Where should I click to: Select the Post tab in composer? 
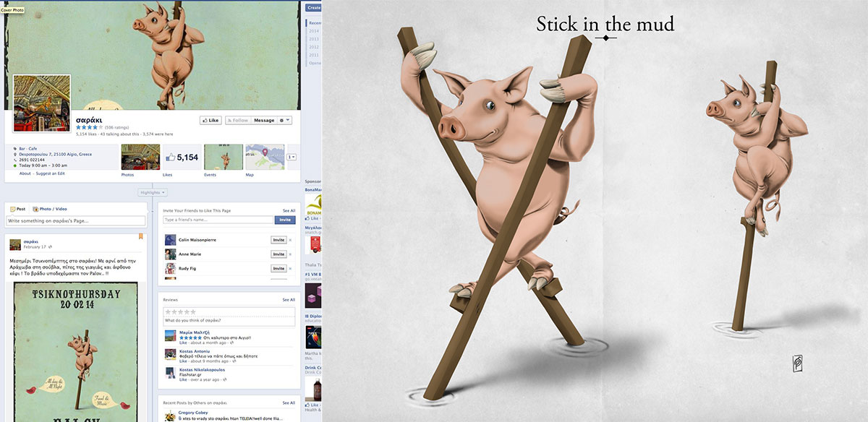coord(17,209)
